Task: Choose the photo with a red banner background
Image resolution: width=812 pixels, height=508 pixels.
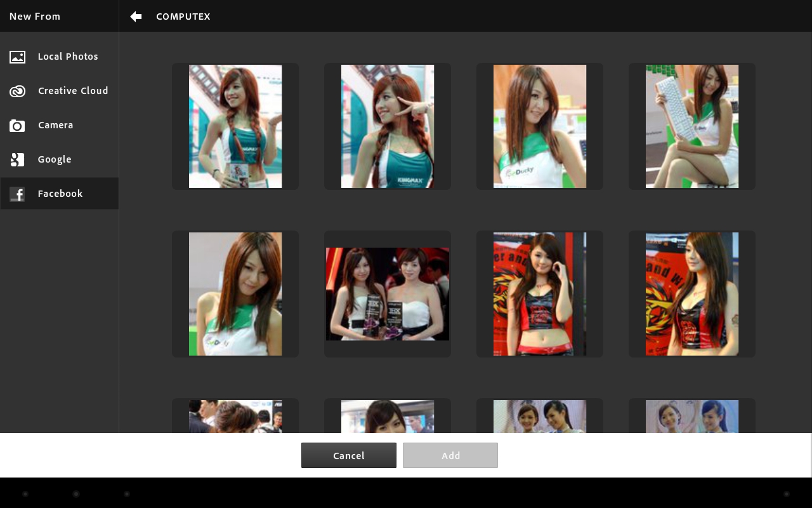Action: click(540, 294)
